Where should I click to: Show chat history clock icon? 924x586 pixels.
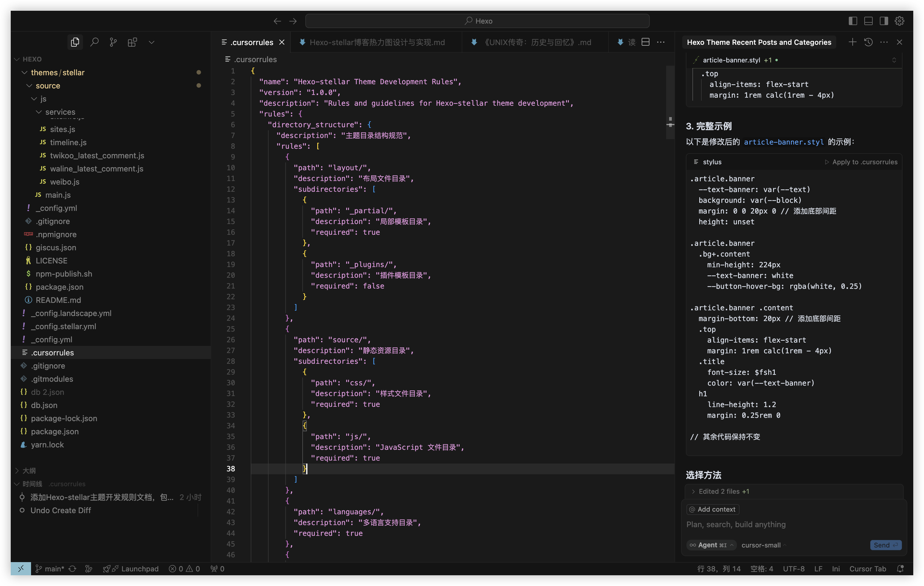coord(868,42)
